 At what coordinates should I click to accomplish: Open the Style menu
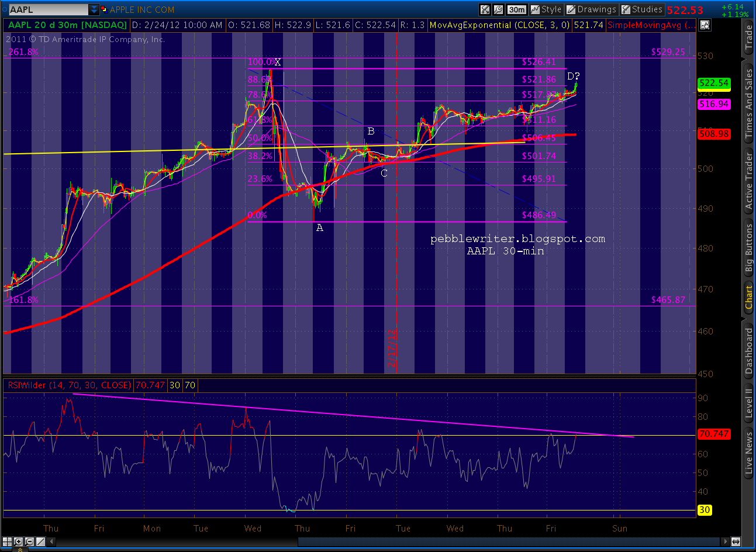coord(546,10)
